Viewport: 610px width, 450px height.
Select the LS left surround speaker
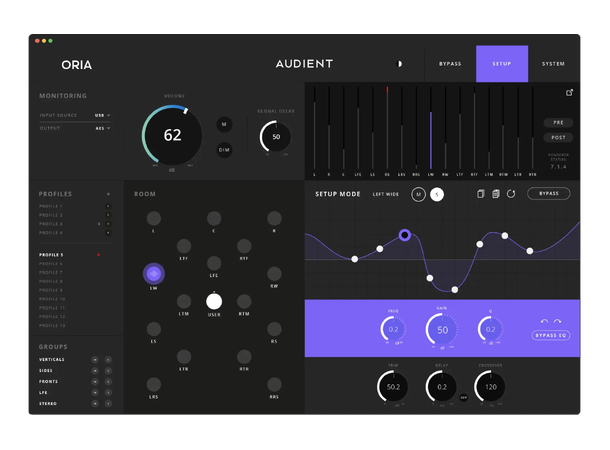tap(154, 329)
